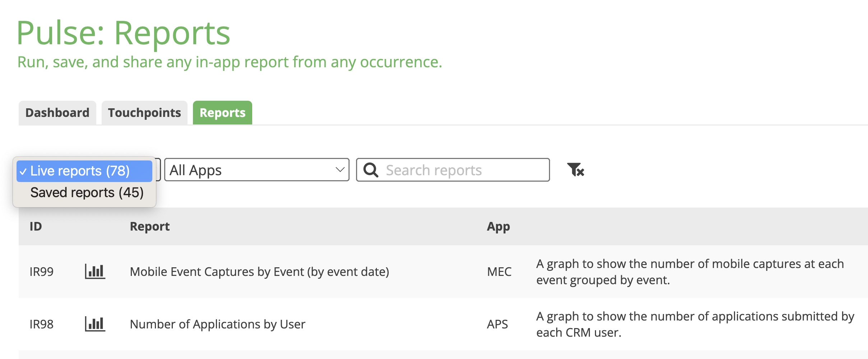The image size is (868, 359).
Task: Open Number of Applications by User report
Action: tap(217, 324)
